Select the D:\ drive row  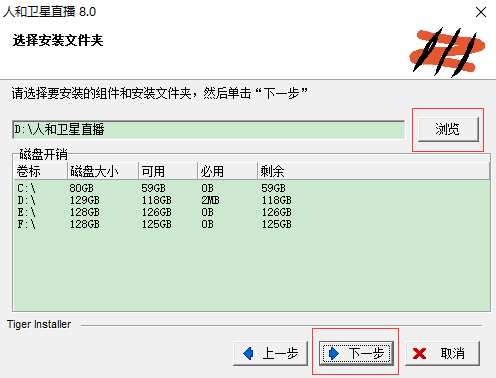pos(252,200)
